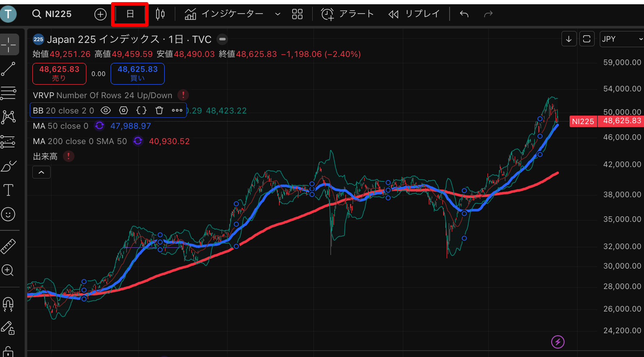This screenshot has width=644, height=357.
Task: Open the layout grid selector
Action: pos(297,14)
